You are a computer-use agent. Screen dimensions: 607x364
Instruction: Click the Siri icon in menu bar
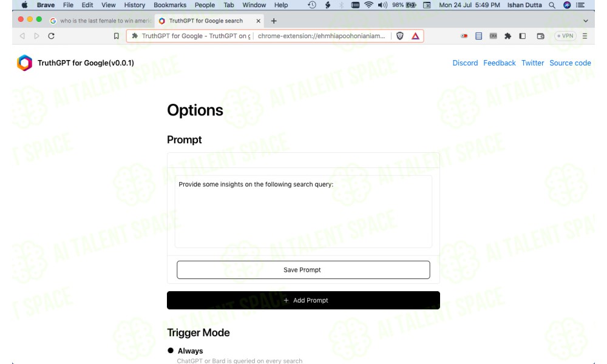(x=567, y=5)
